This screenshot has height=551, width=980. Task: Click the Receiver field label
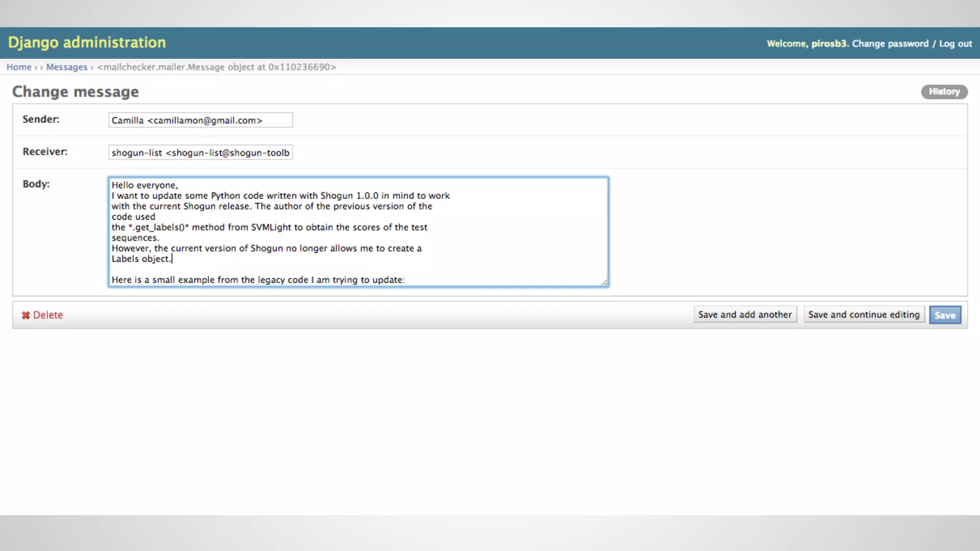click(45, 152)
